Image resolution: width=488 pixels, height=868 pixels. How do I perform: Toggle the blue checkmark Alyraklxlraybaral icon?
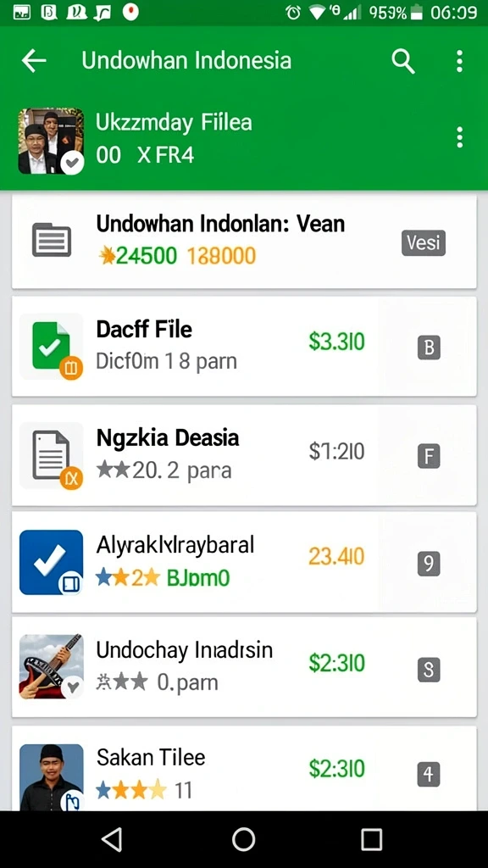pos(52,563)
